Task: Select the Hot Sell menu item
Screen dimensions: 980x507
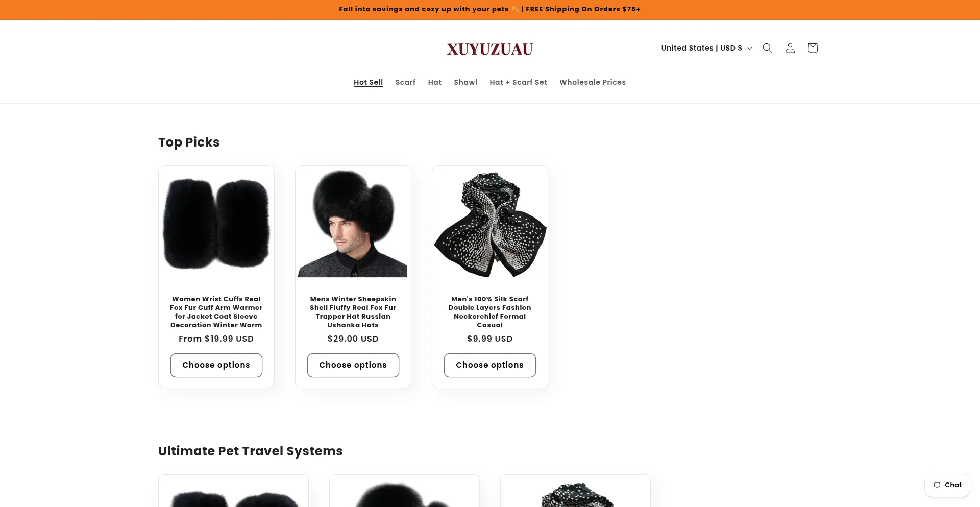Action: coord(368,82)
